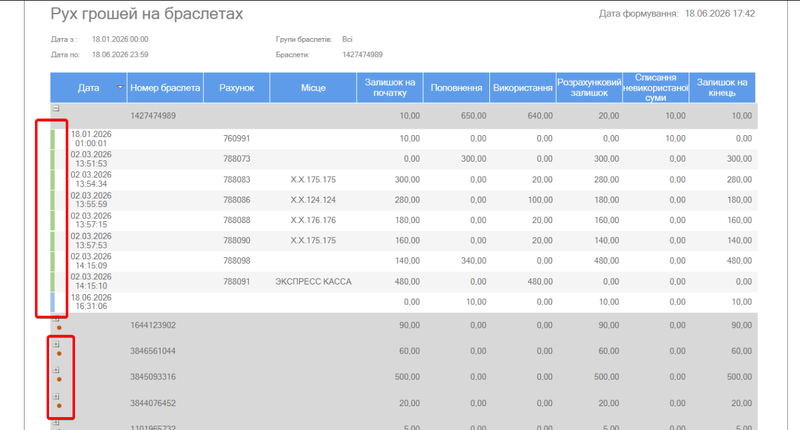Expand the bracelet 3844076452 group
Viewport: 800px width, 430px height.
coord(56,396)
